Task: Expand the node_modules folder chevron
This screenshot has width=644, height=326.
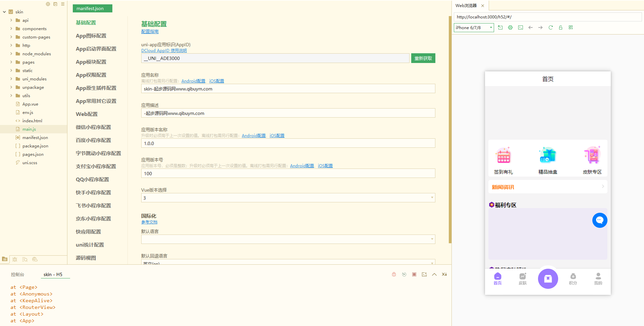Action: pyautogui.click(x=11, y=54)
